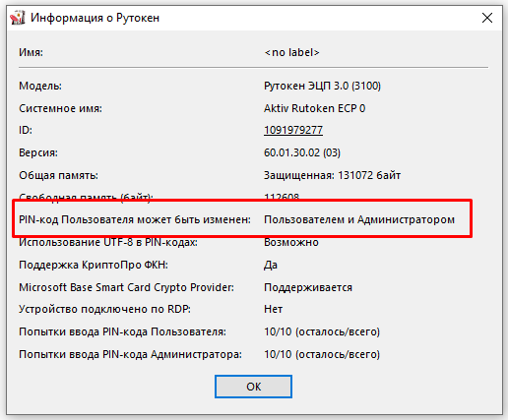Image resolution: width=508 pixels, height=420 pixels.
Task: Select value "Защищенная: 131072 байт"
Action: (x=332, y=175)
